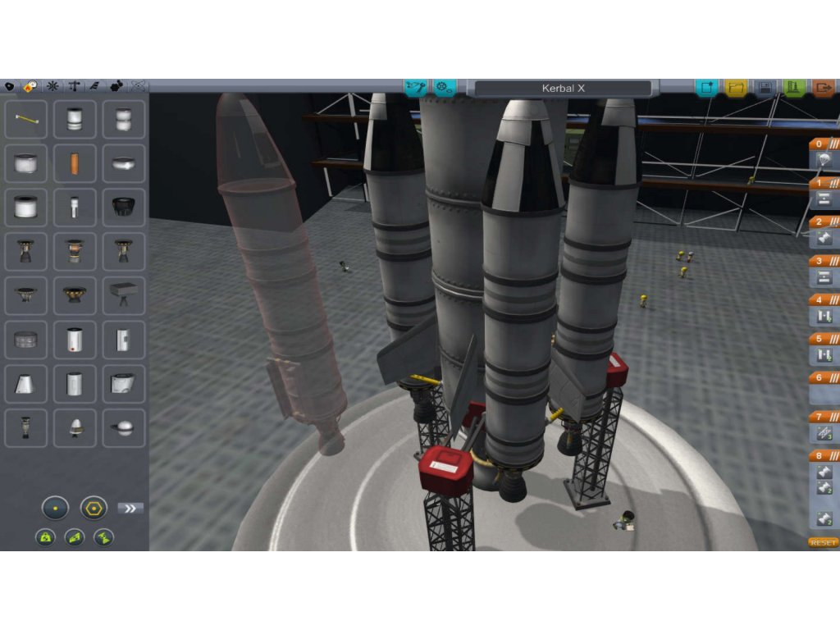Open the crew assignment wrench panel
The height and width of the screenshot is (630, 840).
point(416,87)
